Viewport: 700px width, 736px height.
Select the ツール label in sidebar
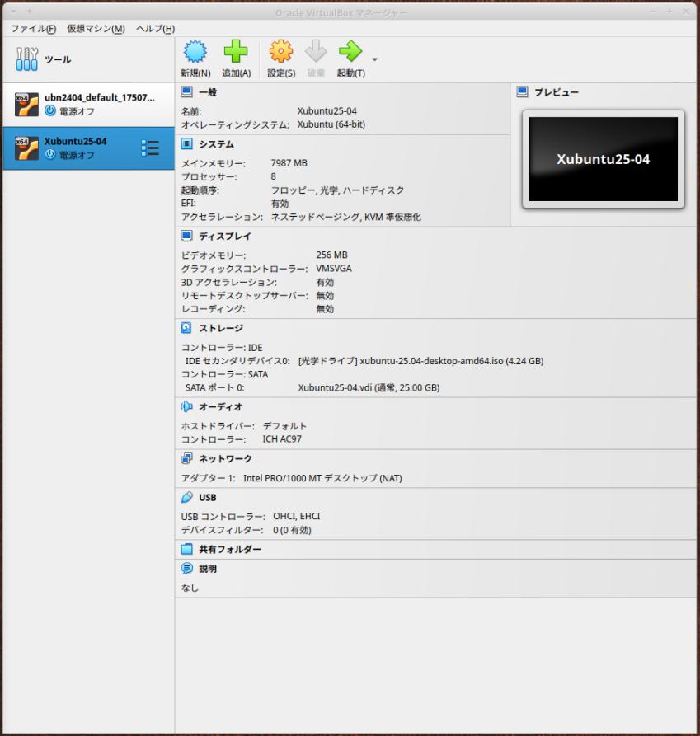coord(58,59)
